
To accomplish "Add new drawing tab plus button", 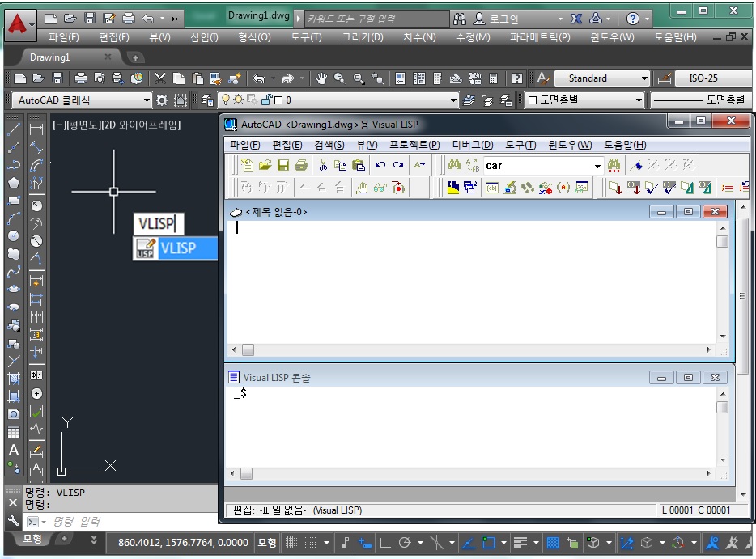I will click(135, 57).
